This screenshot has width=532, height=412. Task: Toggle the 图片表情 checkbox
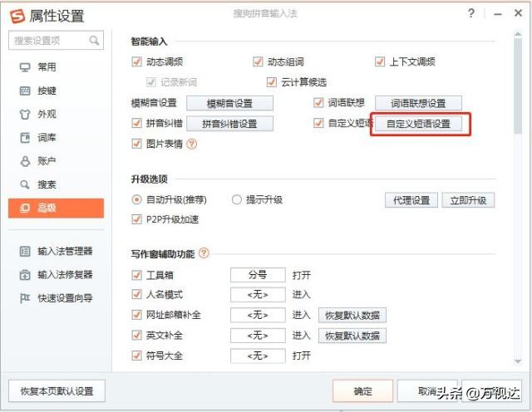point(136,144)
